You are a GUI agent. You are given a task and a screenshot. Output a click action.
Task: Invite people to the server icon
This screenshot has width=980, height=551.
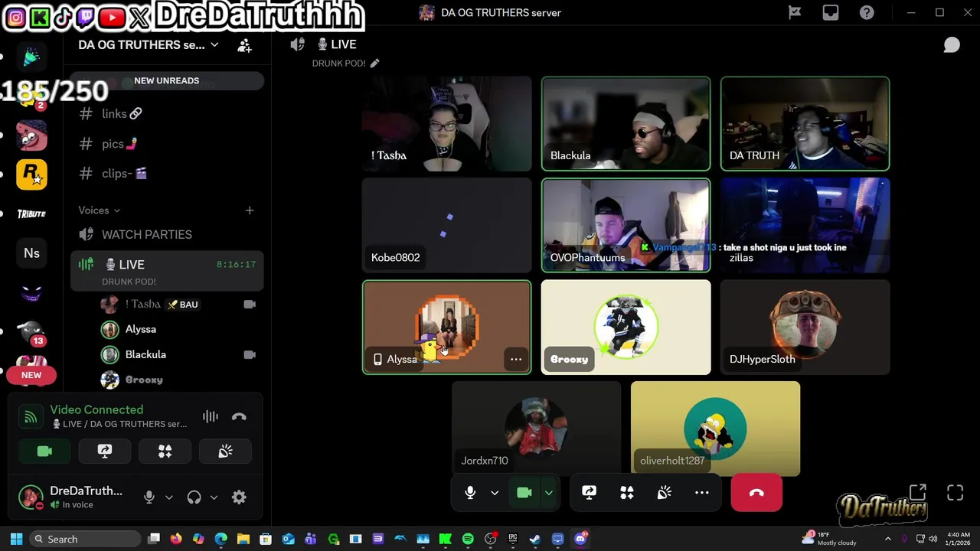click(244, 45)
